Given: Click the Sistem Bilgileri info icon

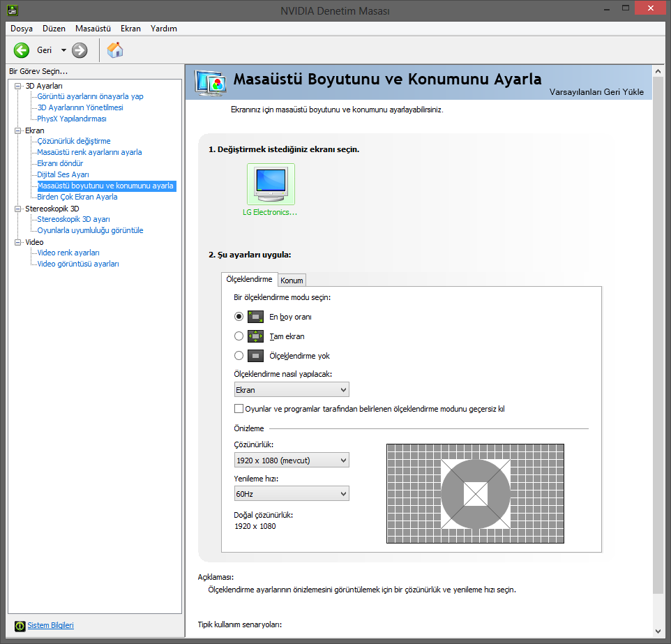Looking at the screenshot, I should coord(20,626).
